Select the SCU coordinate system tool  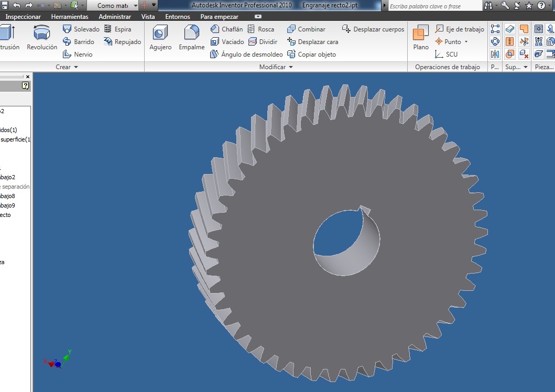point(446,55)
